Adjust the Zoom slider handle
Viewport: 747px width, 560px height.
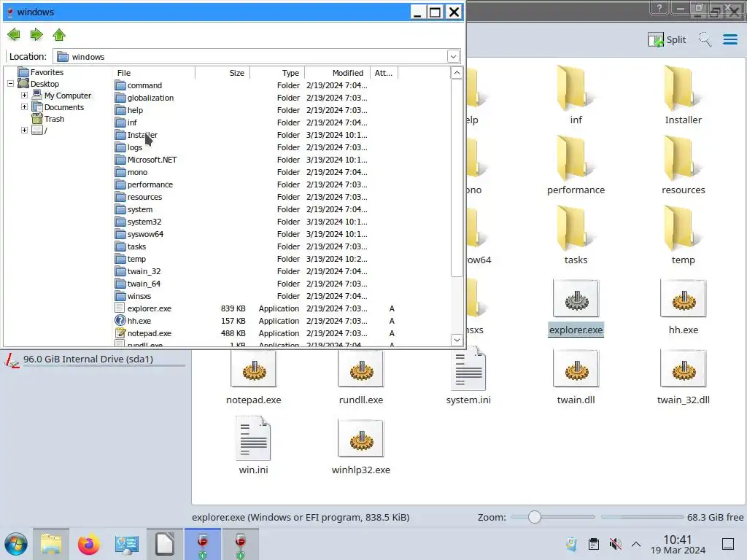(535, 517)
